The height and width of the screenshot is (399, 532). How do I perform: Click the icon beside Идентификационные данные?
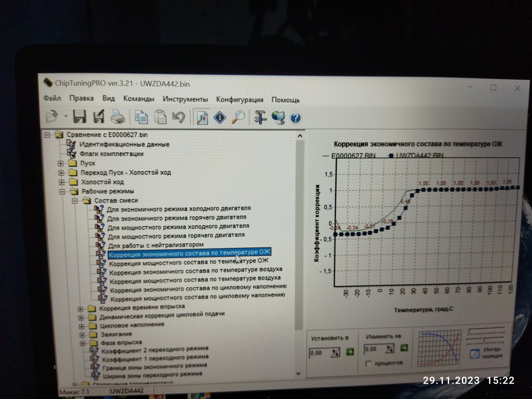click(71, 144)
